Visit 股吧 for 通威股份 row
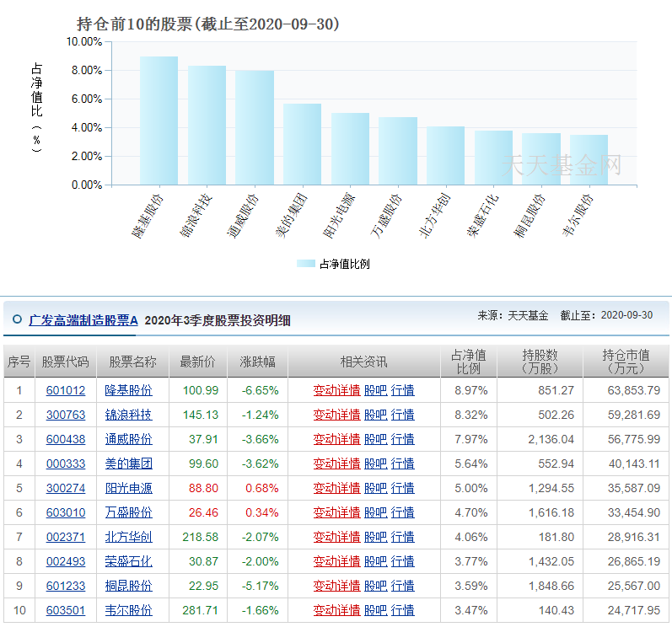The width and height of the screenshot is (672, 627). point(375,439)
